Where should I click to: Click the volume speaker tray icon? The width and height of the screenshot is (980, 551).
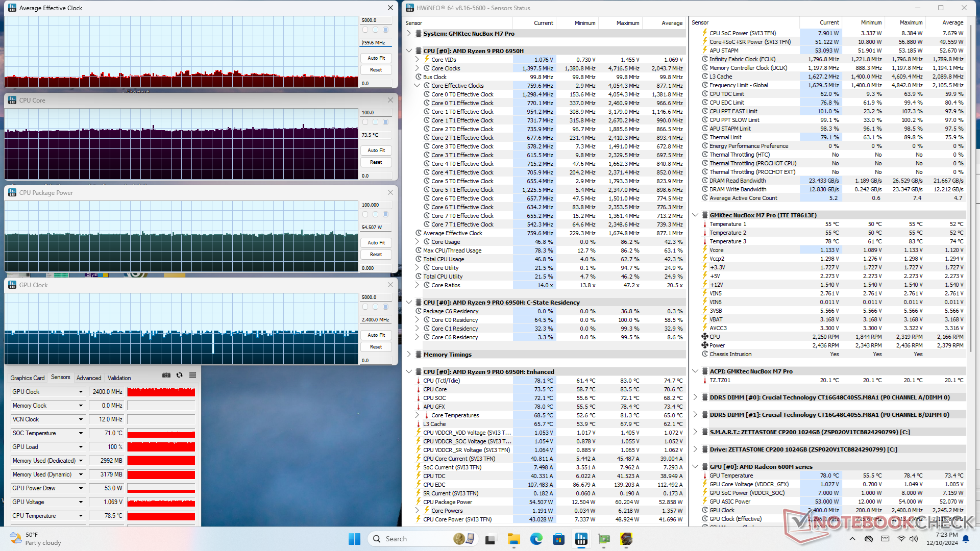(x=913, y=539)
